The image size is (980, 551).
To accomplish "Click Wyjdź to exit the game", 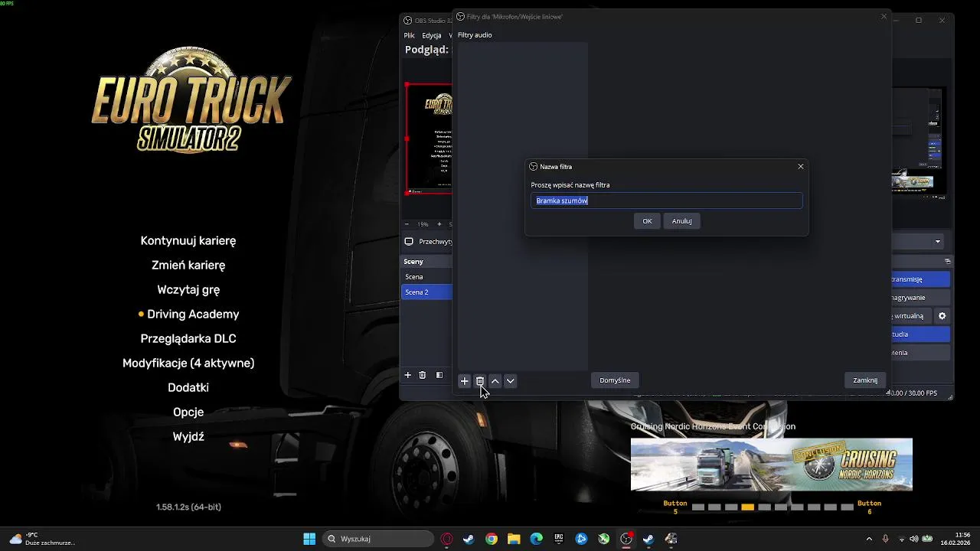I will click(x=188, y=437).
